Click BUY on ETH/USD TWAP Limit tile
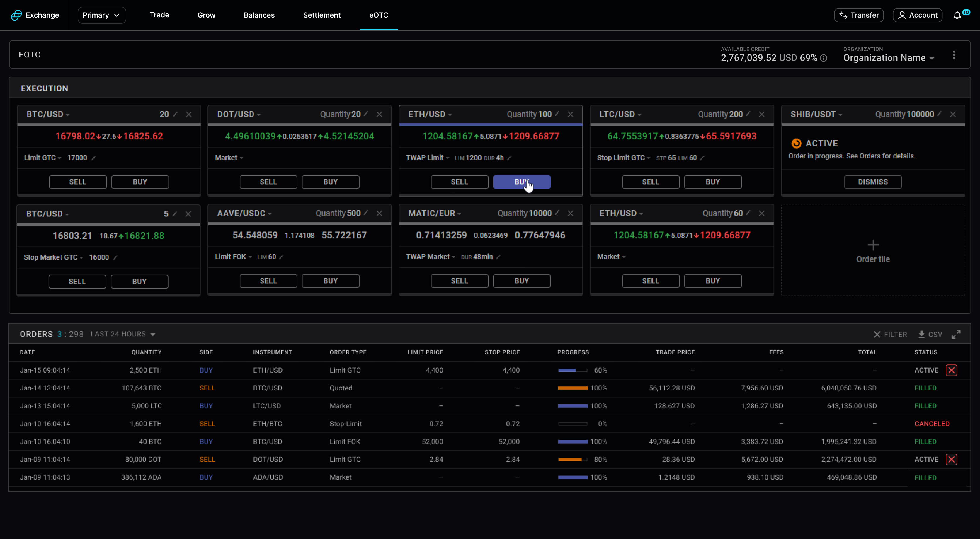Image resolution: width=980 pixels, height=539 pixels. click(522, 182)
